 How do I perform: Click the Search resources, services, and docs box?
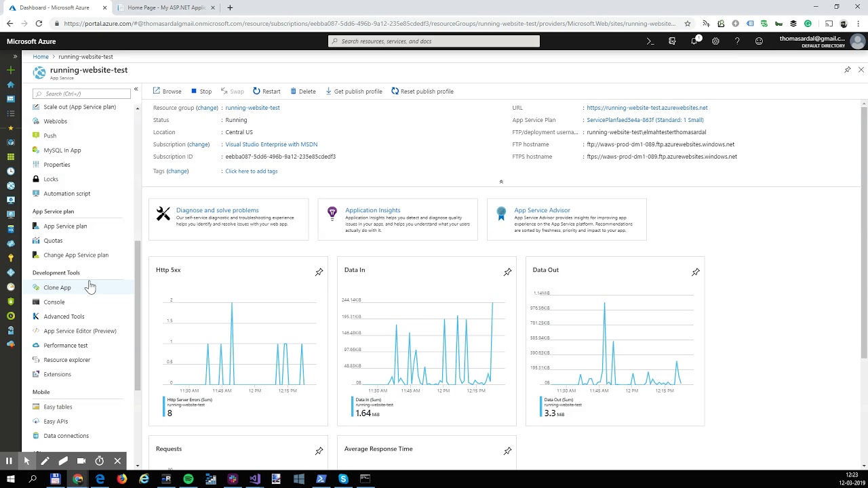coord(434,41)
